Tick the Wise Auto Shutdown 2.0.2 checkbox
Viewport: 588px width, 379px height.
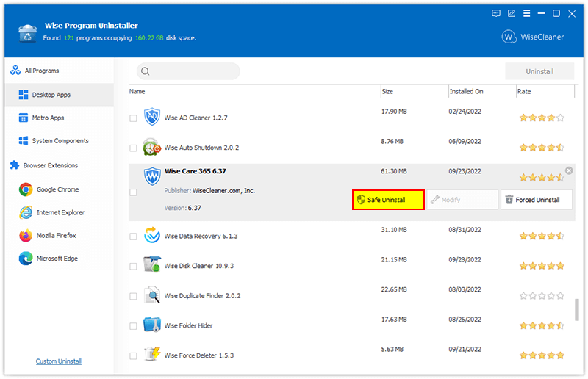point(133,148)
